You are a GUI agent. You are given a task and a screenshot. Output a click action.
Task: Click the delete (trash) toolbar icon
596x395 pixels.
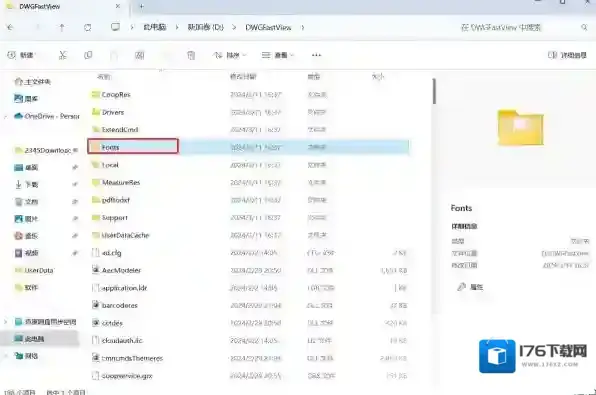(191, 56)
